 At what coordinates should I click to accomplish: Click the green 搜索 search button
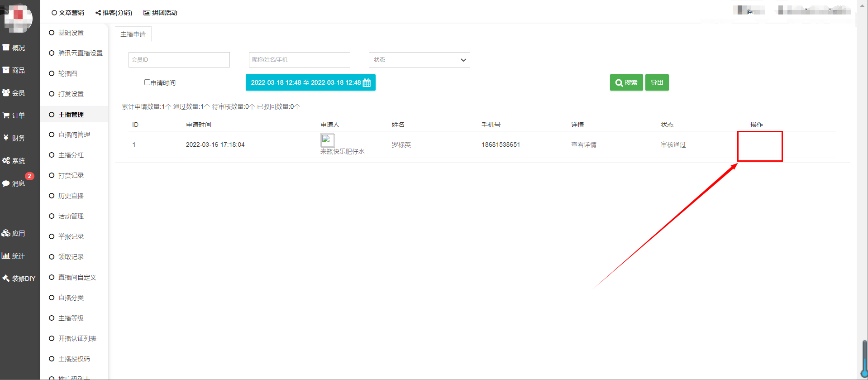point(626,82)
